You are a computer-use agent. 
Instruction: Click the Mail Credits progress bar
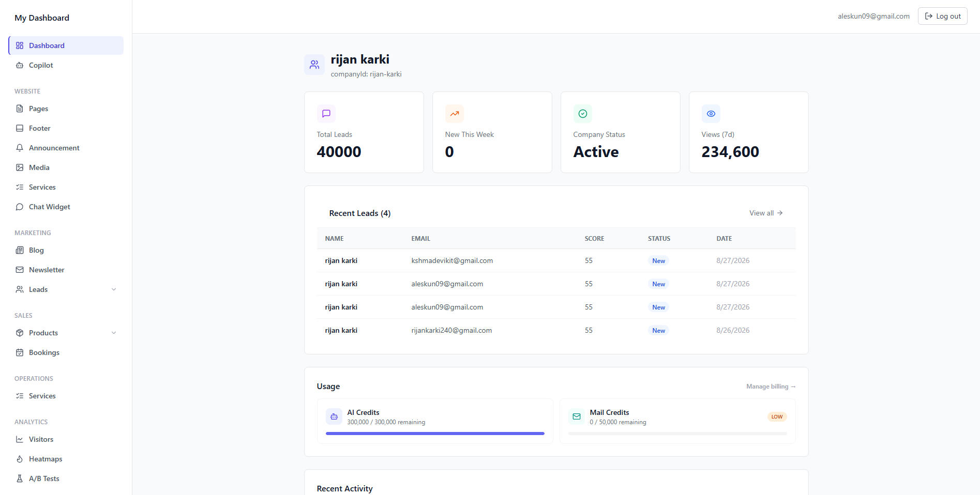[x=677, y=434]
